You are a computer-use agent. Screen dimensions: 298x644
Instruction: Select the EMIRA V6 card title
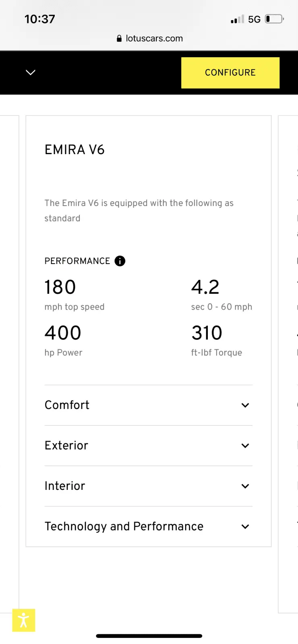coord(74,150)
